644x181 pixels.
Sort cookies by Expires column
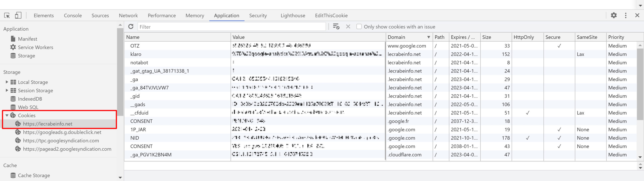464,37
